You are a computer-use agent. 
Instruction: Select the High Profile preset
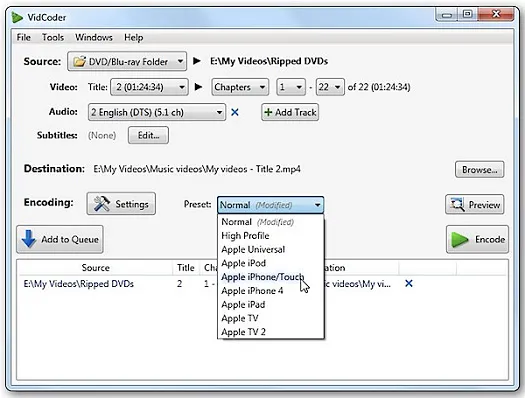271,236
